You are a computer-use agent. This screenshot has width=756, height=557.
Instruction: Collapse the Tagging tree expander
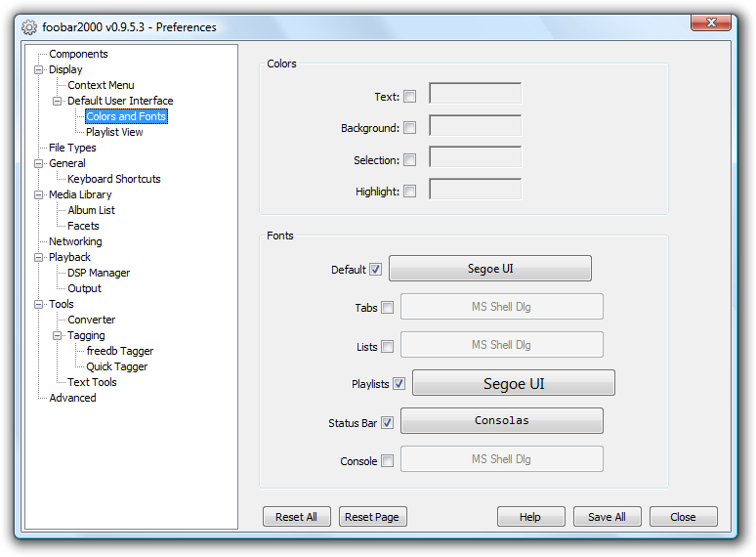click(x=58, y=336)
